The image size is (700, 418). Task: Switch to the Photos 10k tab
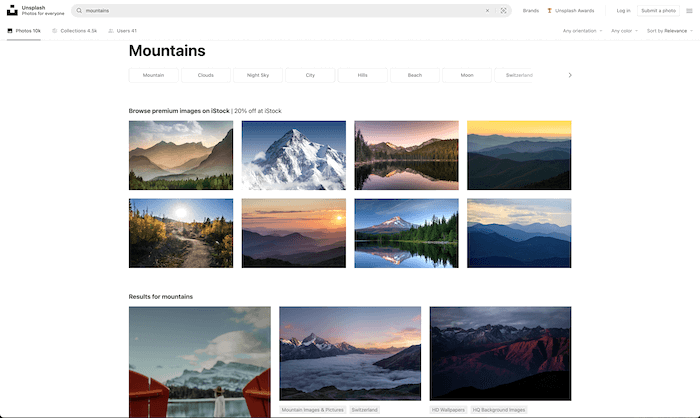click(x=24, y=31)
